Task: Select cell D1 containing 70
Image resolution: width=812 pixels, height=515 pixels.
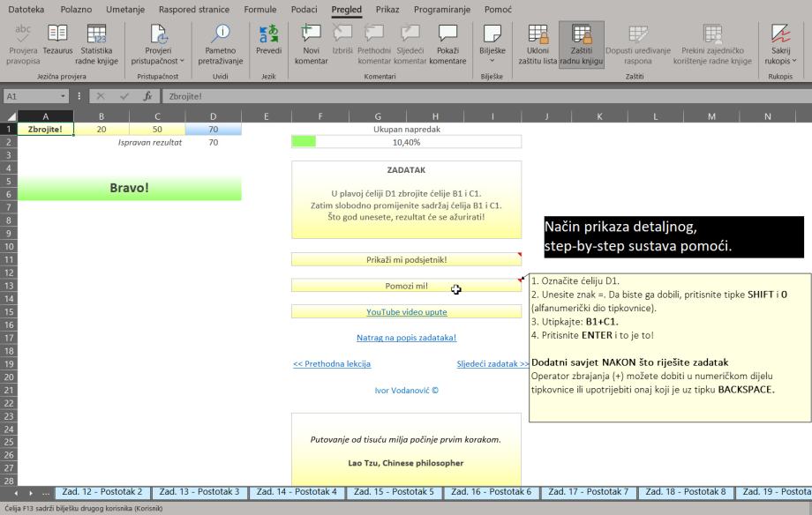Action: tap(213, 129)
